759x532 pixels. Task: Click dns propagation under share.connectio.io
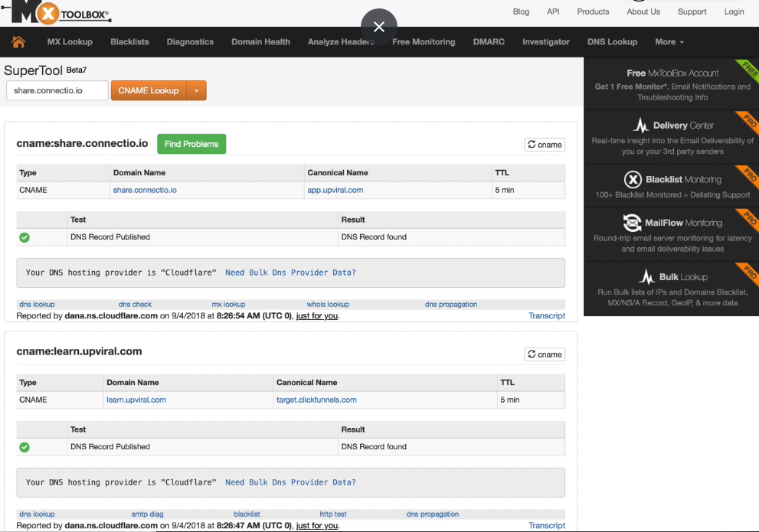coord(451,304)
